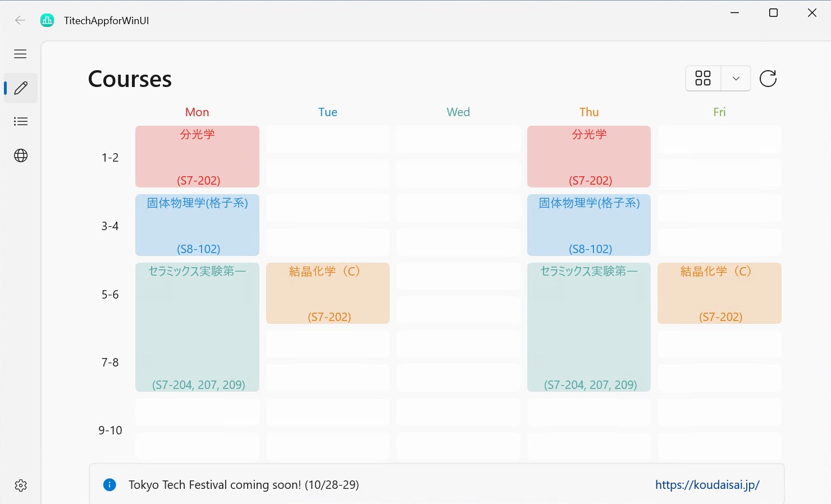Screen dimensions: 831x504
Task: Open the list page in sidebar
Action: pyautogui.click(x=21, y=121)
